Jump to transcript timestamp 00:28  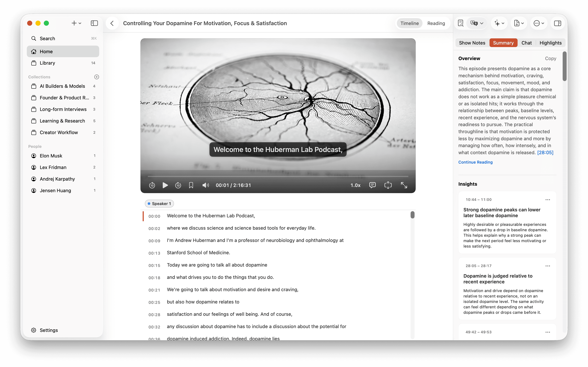154,315
